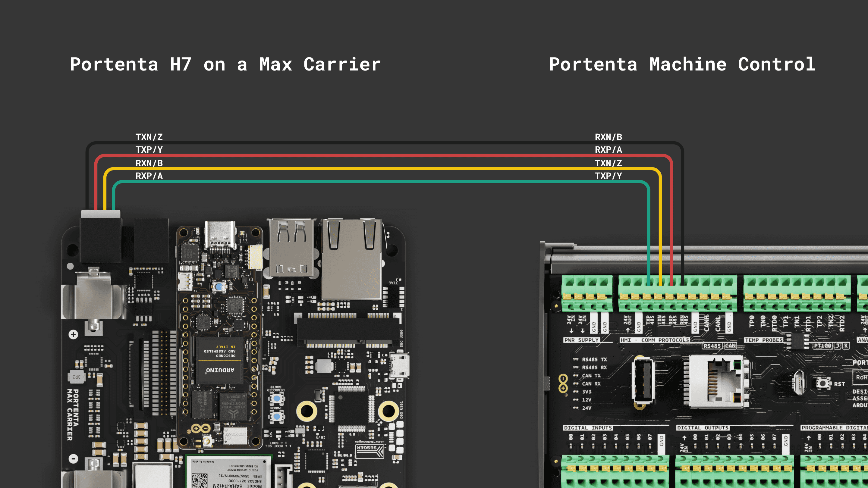Click the SEGGER logo on Max Carrier
This screenshot has height=488, width=868.
click(x=369, y=450)
